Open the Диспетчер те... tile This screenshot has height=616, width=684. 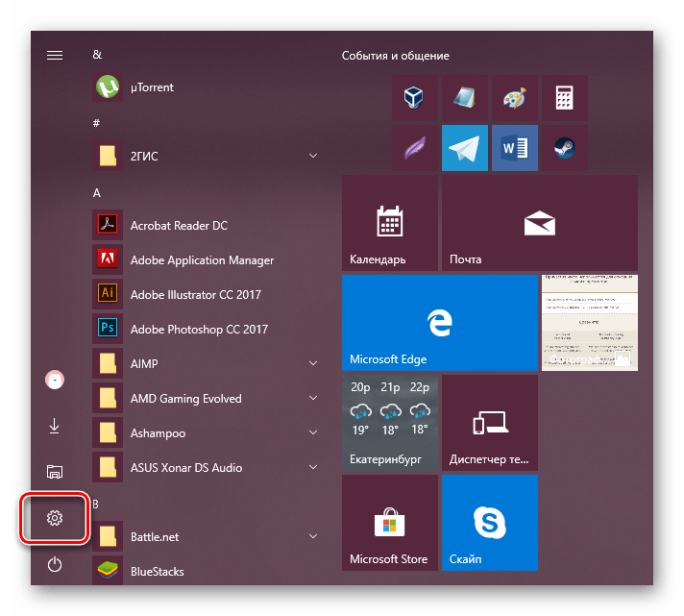pos(490,423)
